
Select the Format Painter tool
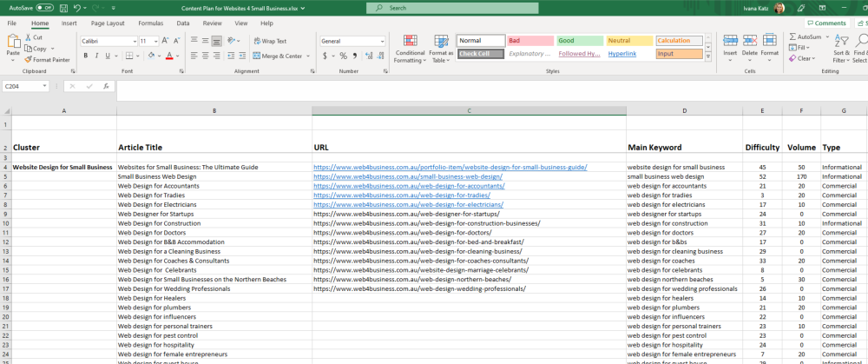[49, 60]
